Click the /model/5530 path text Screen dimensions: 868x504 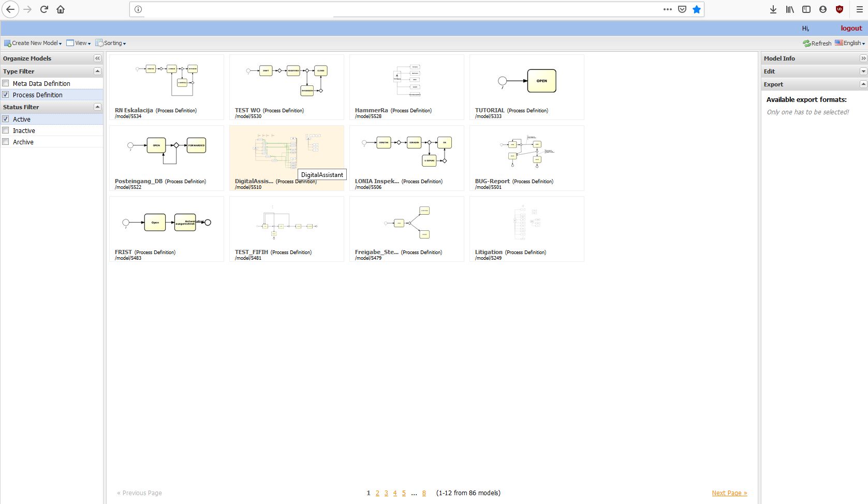coord(248,116)
